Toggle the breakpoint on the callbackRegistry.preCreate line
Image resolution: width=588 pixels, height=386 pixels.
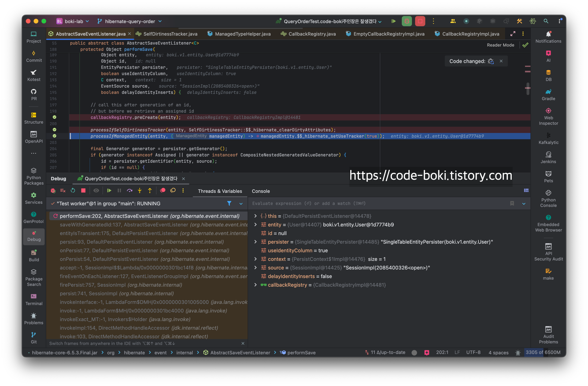55,117
